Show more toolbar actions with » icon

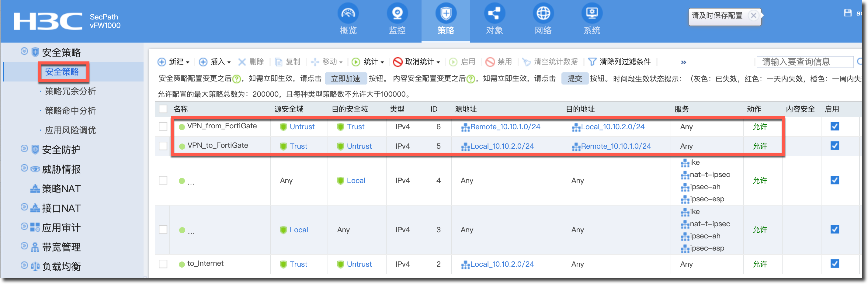[x=683, y=62]
